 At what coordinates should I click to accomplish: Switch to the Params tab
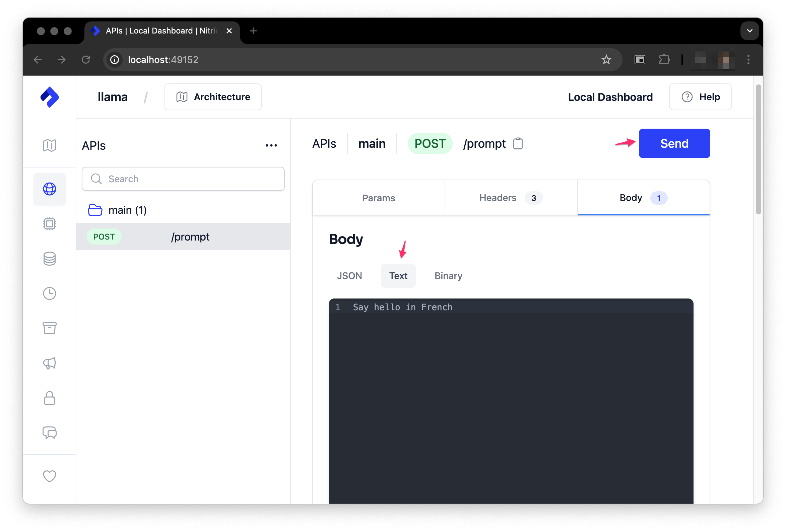(379, 198)
